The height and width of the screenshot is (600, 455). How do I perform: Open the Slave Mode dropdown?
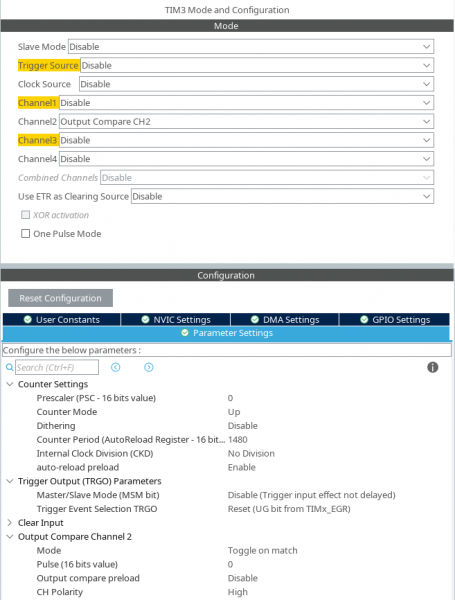tap(251, 47)
